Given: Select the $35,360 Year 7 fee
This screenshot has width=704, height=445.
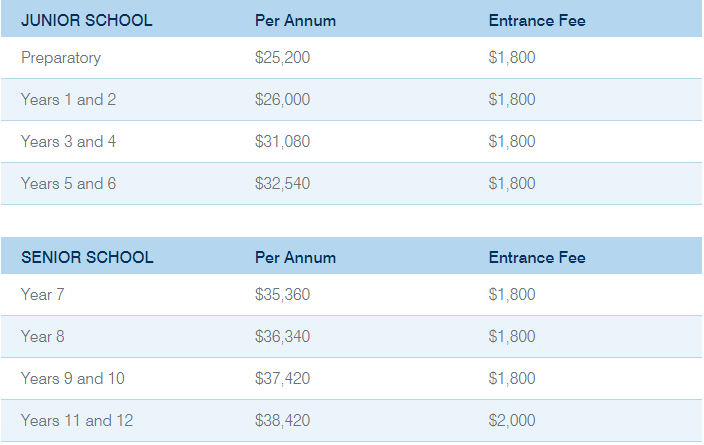Looking at the screenshot, I should (x=283, y=295).
